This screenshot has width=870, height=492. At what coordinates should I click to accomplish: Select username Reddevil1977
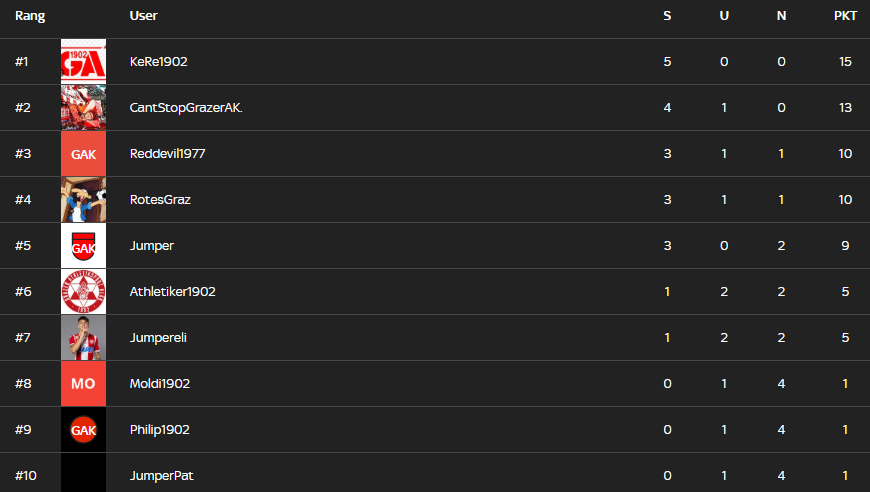(168, 154)
